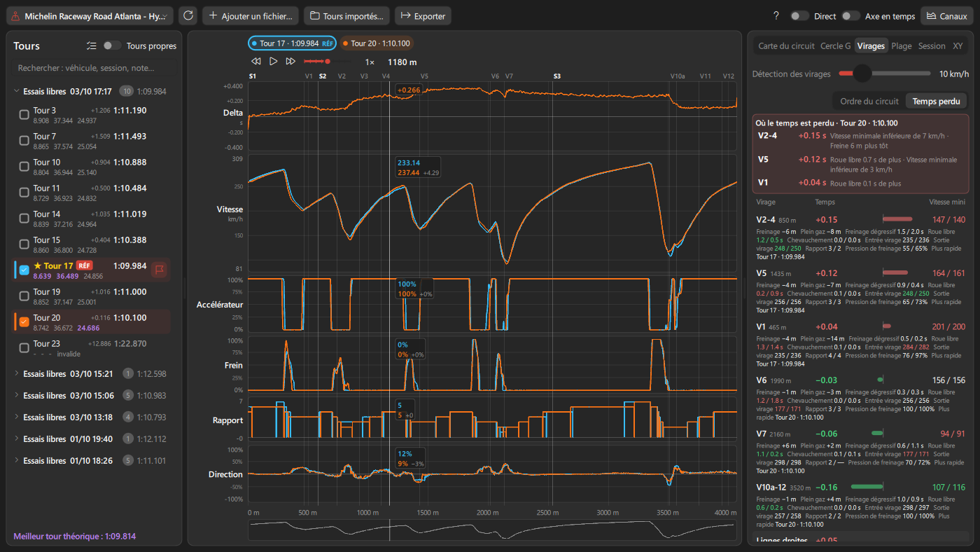Expand the Essais libres 03/10 13:18 session

click(17, 417)
